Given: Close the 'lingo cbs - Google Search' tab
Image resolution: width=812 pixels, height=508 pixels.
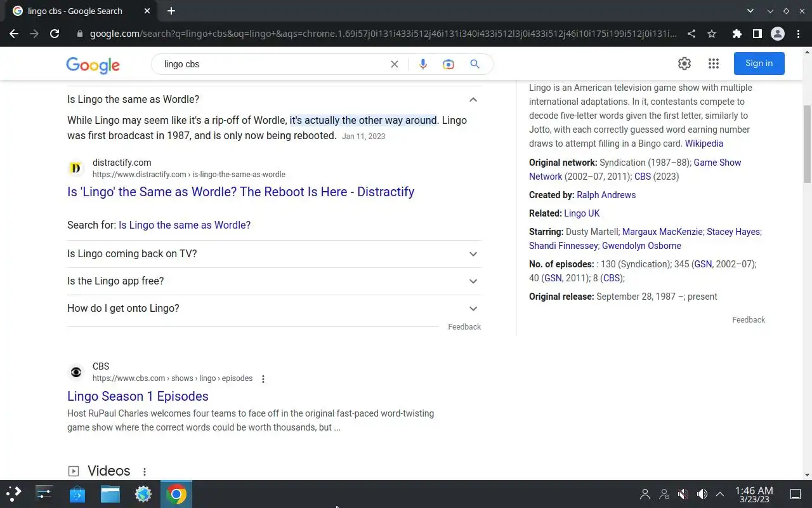Looking at the screenshot, I should click(x=147, y=11).
